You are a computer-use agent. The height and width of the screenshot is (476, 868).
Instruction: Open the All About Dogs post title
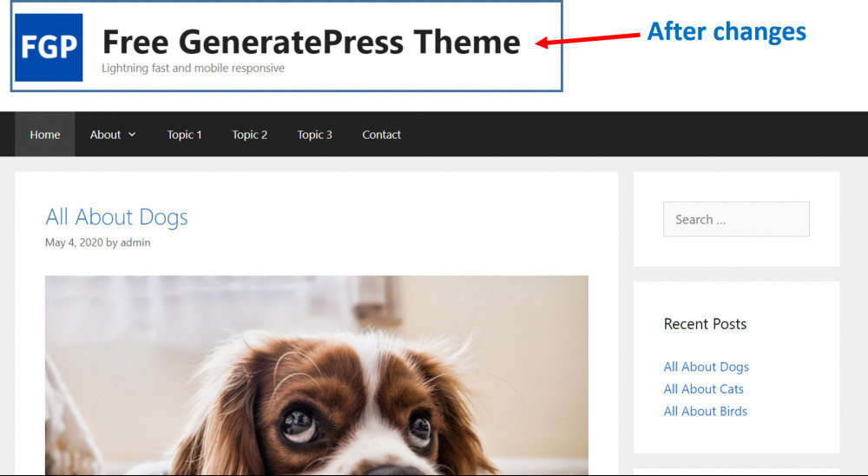tap(116, 216)
